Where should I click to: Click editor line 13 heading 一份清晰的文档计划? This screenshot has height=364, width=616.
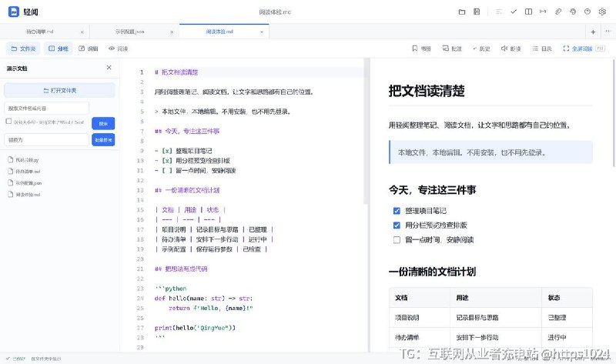(x=187, y=190)
